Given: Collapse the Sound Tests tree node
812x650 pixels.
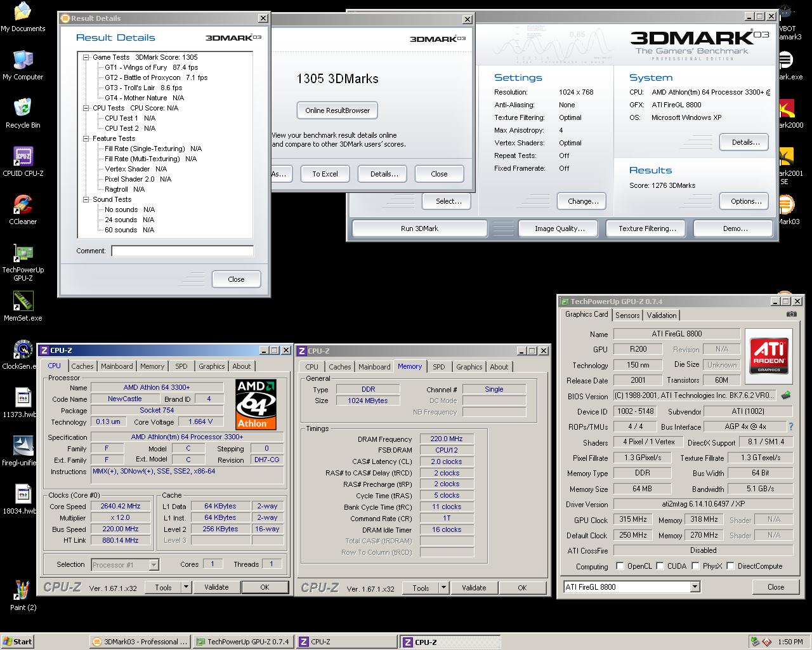Looking at the screenshot, I should [x=86, y=199].
